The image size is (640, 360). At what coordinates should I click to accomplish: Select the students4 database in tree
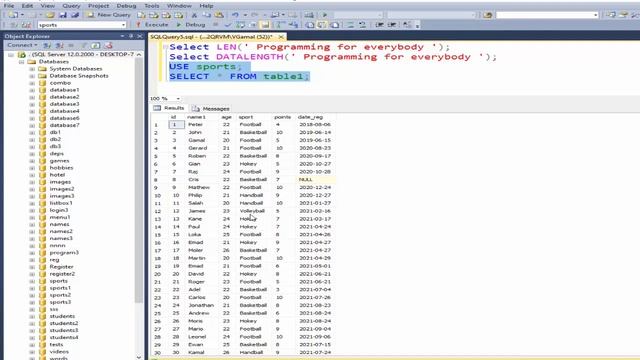pos(64,337)
